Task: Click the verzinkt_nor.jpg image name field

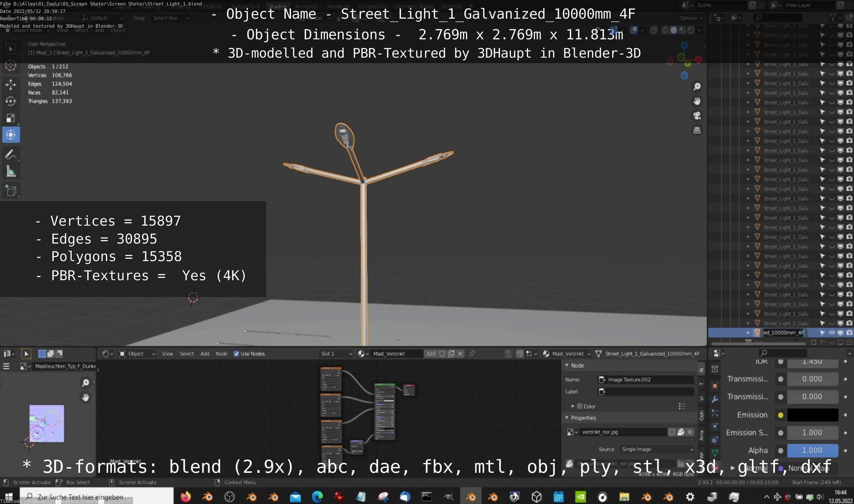Action: (x=623, y=432)
